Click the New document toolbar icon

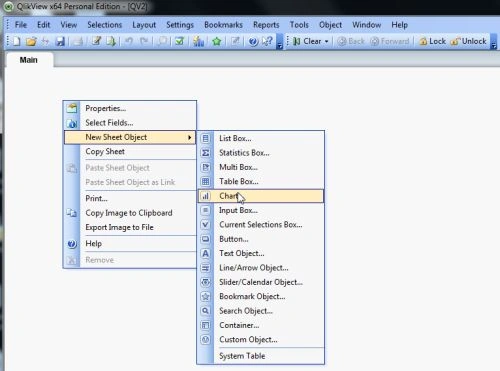point(16,41)
